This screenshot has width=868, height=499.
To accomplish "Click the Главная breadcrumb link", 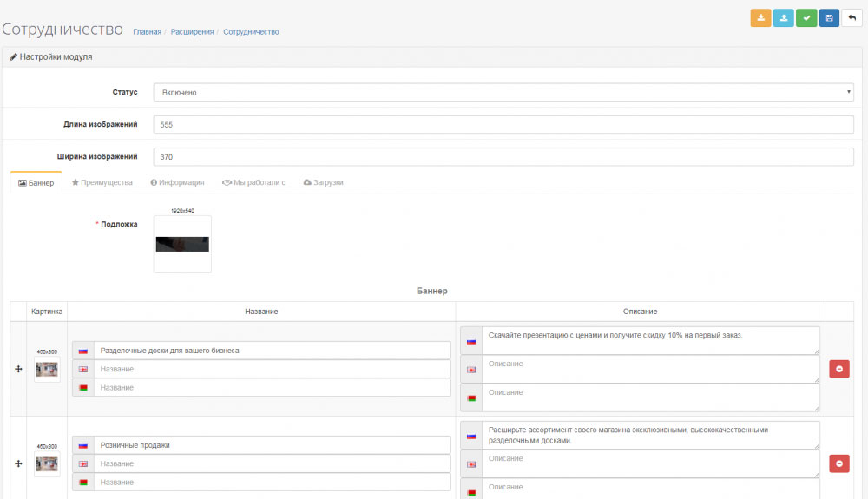I will coord(147,32).
